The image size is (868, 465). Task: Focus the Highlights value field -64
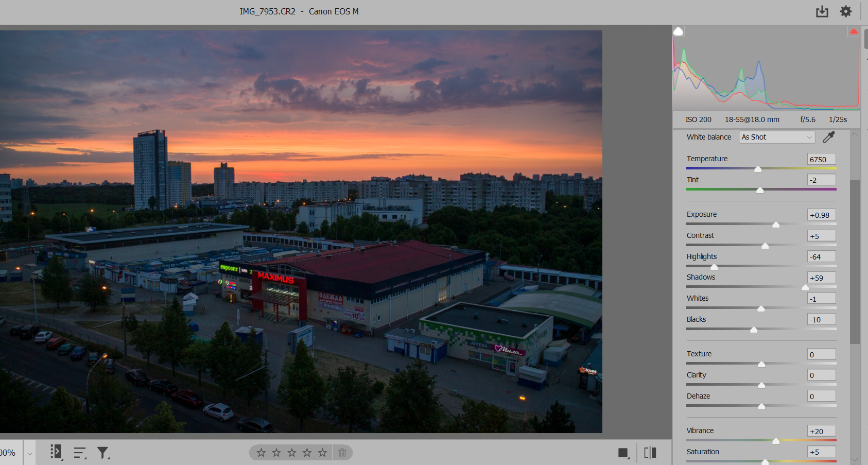[x=822, y=256]
